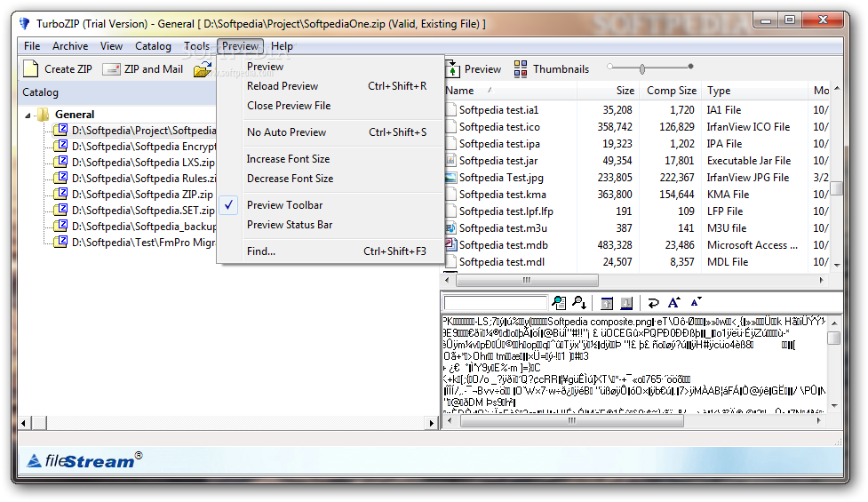Click the zip icon for Softpedia LXS.zip

pyautogui.click(x=60, y=163)
